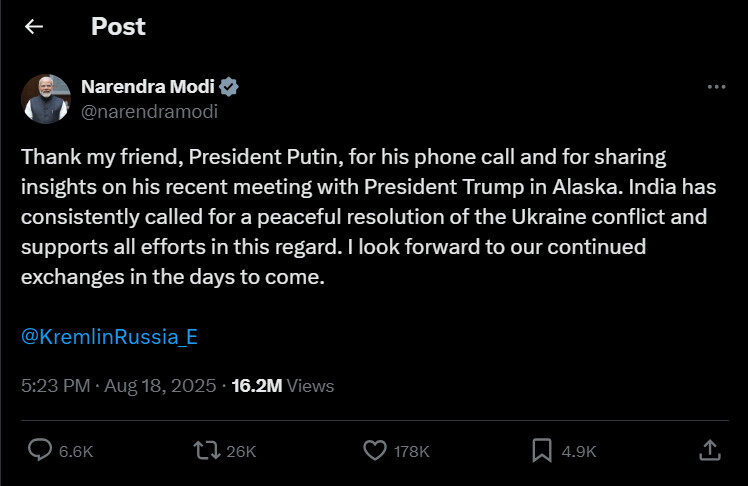Image resolution: width=748 pixels, height=486 pixels.
Task: Go back using the left arrow
Action: [34, 27]
